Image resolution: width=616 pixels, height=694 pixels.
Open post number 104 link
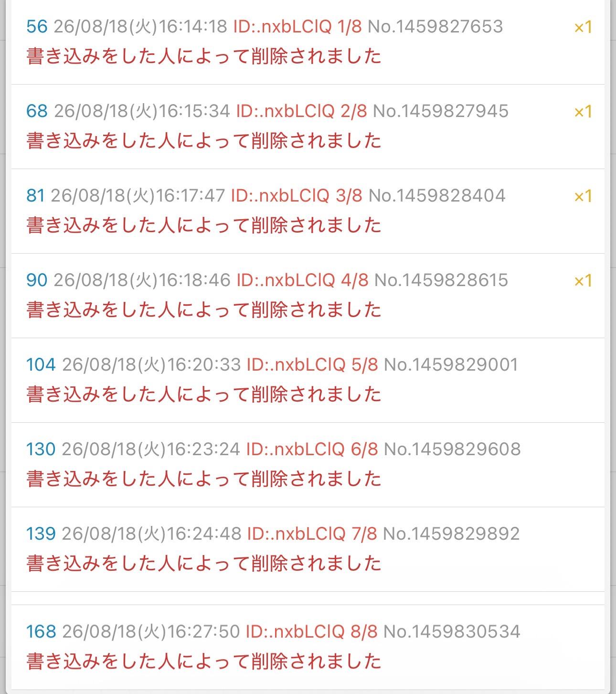coord(41,364)
